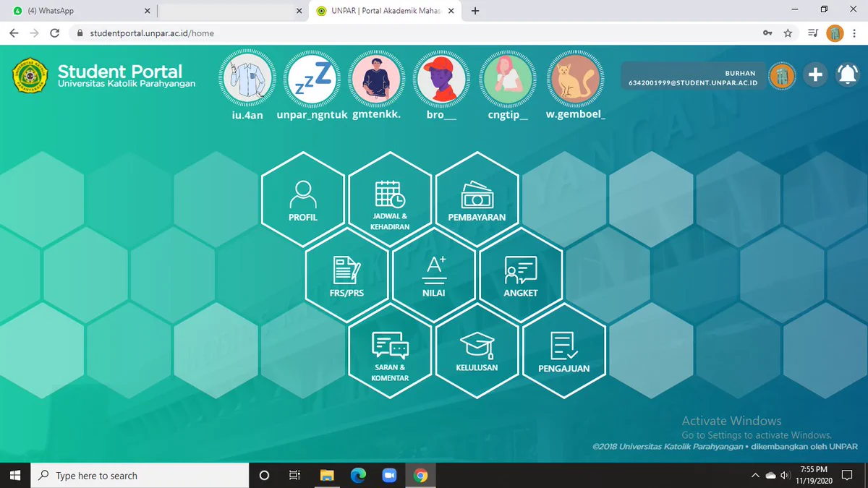
Task: Close the WhatsApp tab
Action: tap(147, 11)
